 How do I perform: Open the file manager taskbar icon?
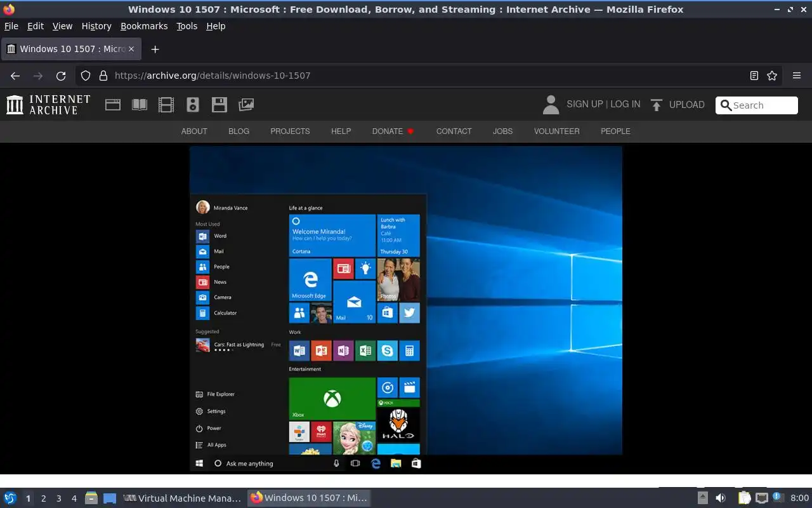tap(91, 498)
